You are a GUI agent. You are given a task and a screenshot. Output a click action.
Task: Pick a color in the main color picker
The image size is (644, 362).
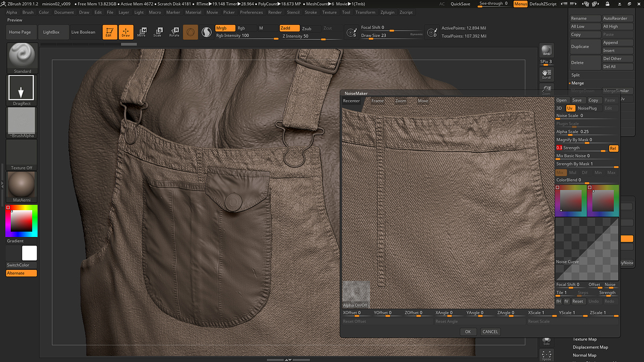click(21, 221)
